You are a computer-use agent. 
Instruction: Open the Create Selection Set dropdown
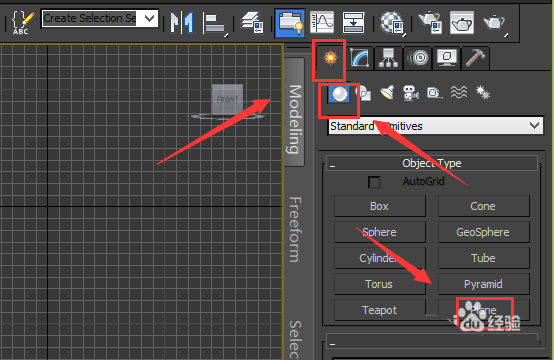click(100, 18)
